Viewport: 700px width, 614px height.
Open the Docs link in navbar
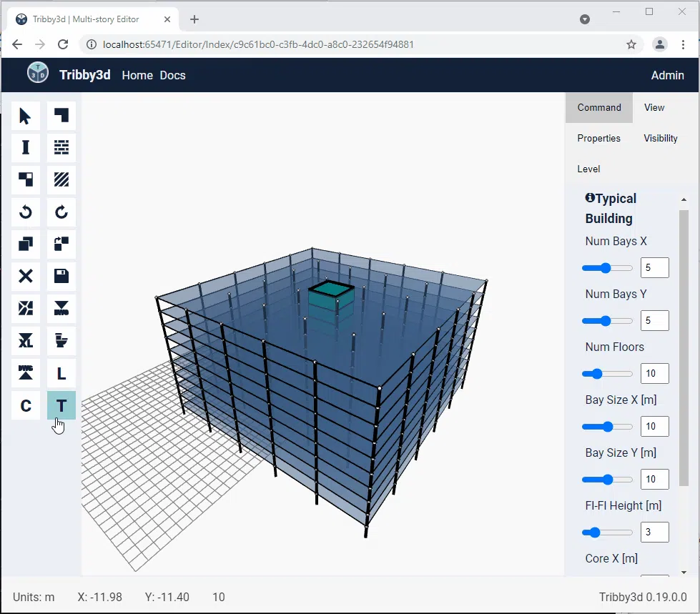tap(172, 76)
